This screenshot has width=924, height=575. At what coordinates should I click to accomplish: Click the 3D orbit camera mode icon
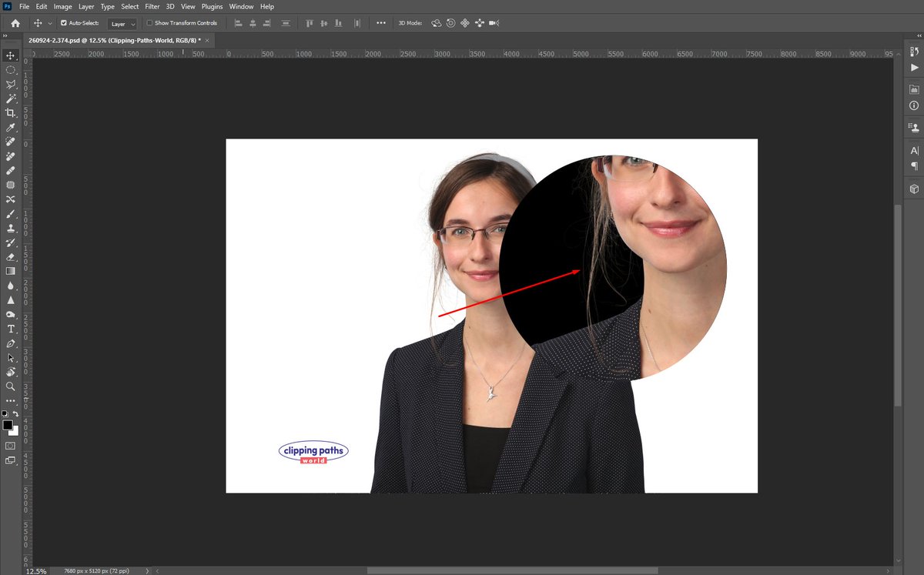point(437,23)
